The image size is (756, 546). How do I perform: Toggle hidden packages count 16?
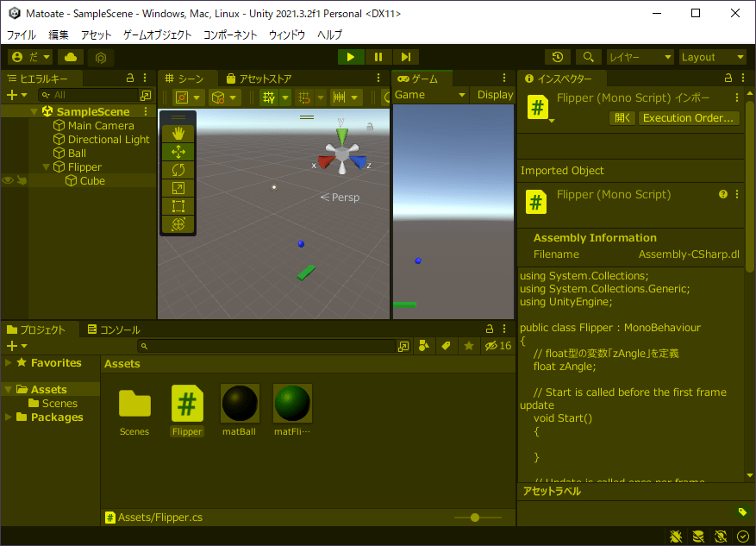[498, 346]
